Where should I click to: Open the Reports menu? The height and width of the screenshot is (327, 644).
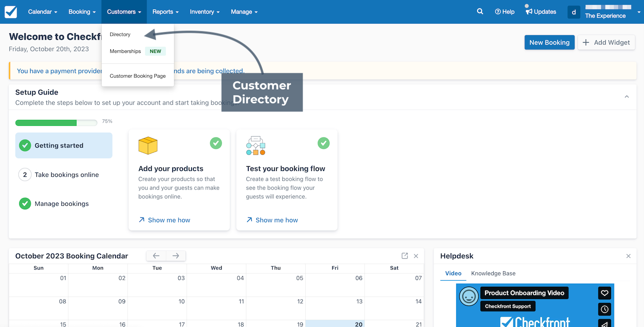[x=165, y=12]
